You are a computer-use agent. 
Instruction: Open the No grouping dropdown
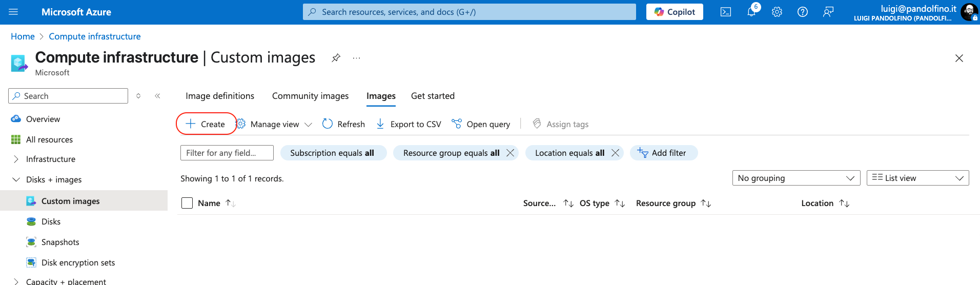796,178
